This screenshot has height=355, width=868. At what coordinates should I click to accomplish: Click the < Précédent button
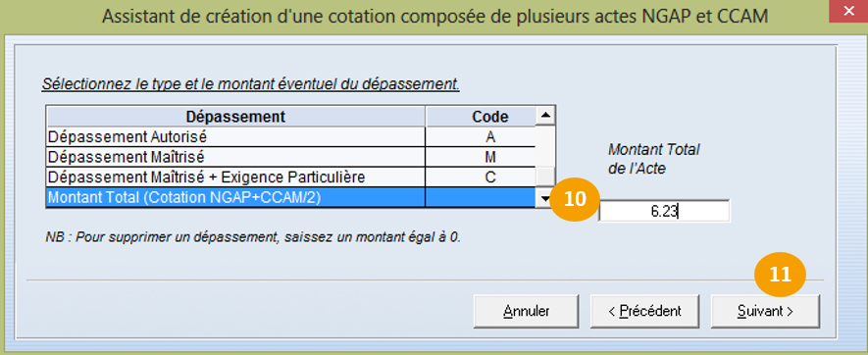click(645, 311)
